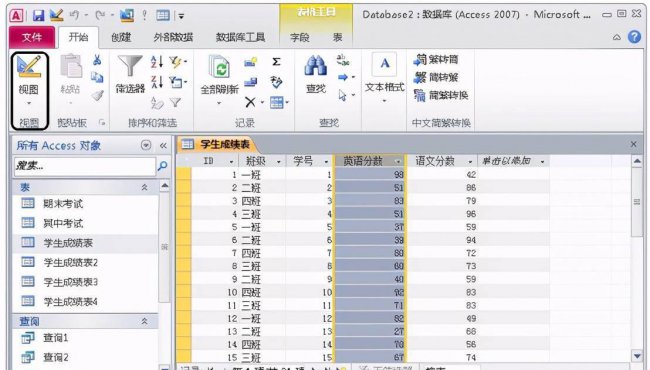
Task: Click the Filter (筛选器) funnel icon
Action: coord(130,66)
